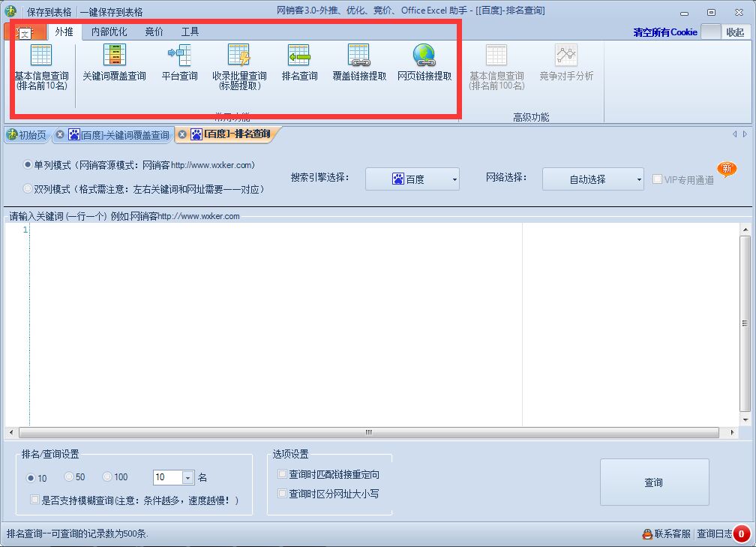This screenshot has height=547, width=756.
Task: Click vertical scrollbar up arrow
Action: [745, 229]
